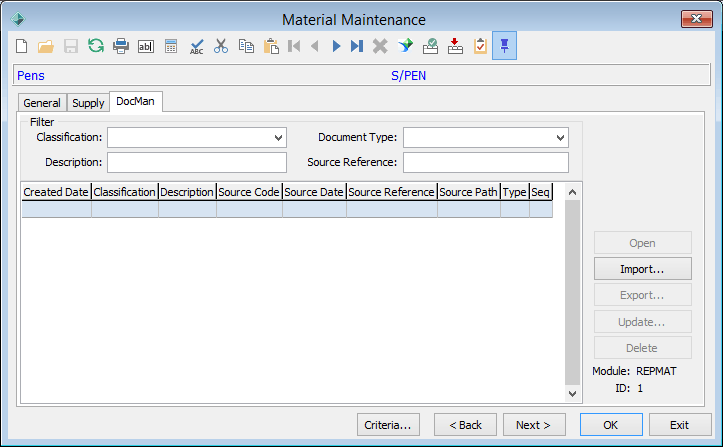Click the Copy icon
The image size is (723, 447).
click(246, 46)
